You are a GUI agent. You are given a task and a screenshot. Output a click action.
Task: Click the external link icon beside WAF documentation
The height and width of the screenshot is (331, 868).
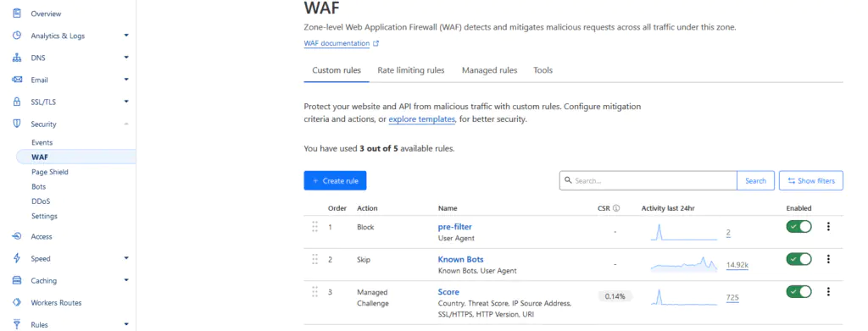pyautogui.click(x=376, y=43)
